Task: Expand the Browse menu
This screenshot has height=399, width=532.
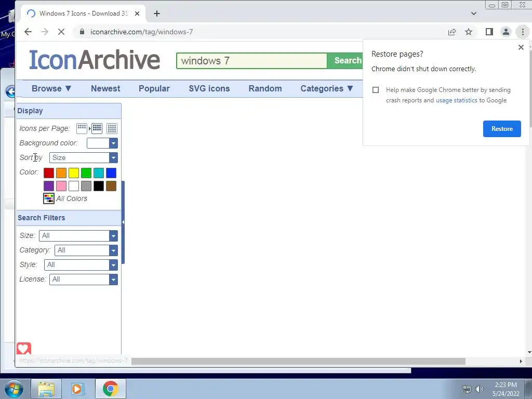Action: (x=51, y=88)
